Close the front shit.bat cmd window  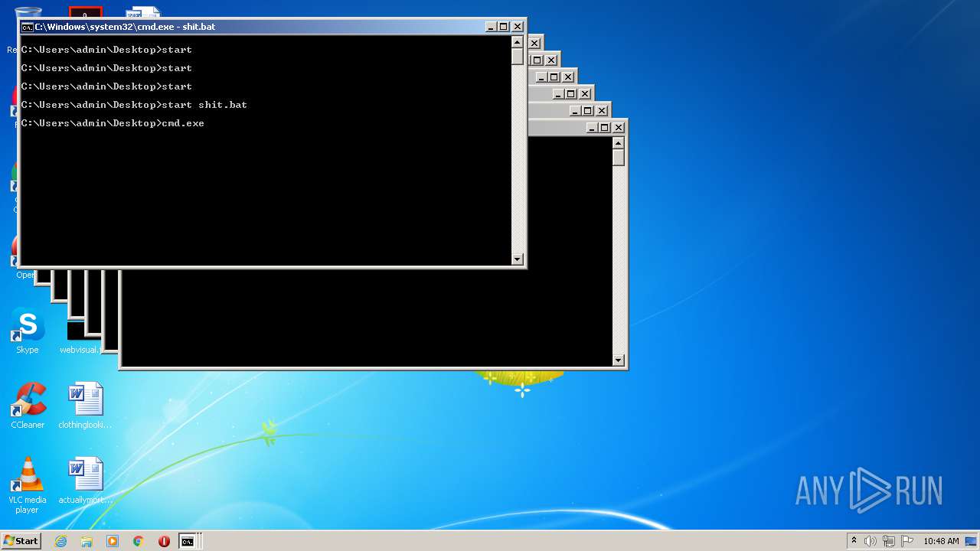click(518, 27)
